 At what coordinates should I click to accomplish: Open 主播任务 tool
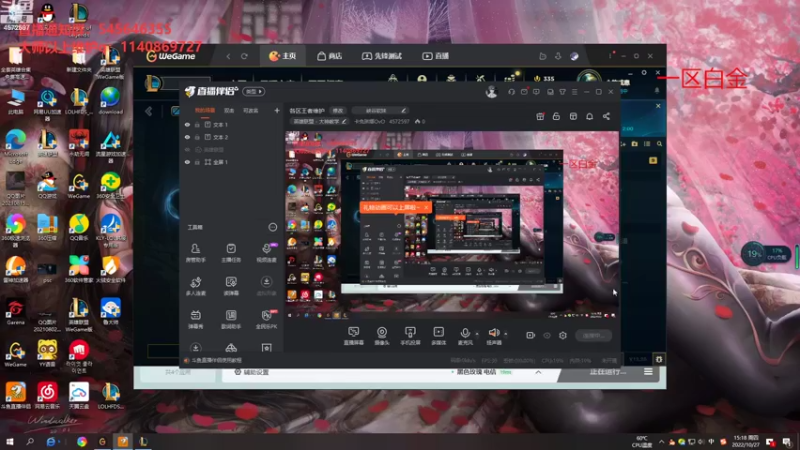pyautogui.click(x=231, y=253)
